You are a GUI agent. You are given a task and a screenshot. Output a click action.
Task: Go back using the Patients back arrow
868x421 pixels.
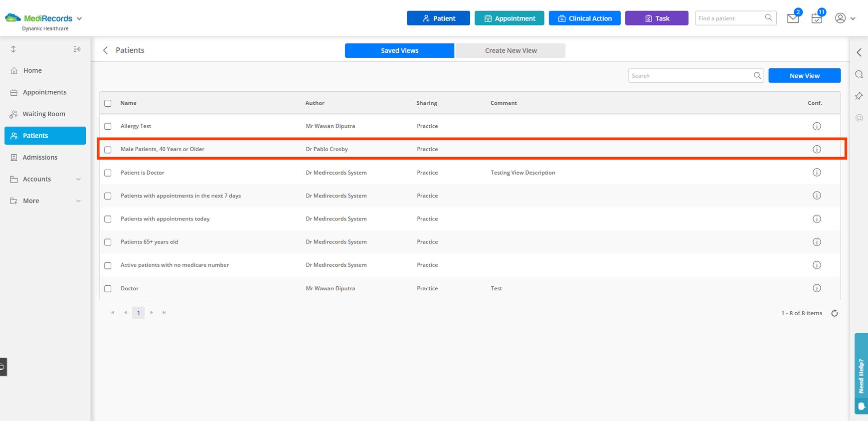coord(105,50)
